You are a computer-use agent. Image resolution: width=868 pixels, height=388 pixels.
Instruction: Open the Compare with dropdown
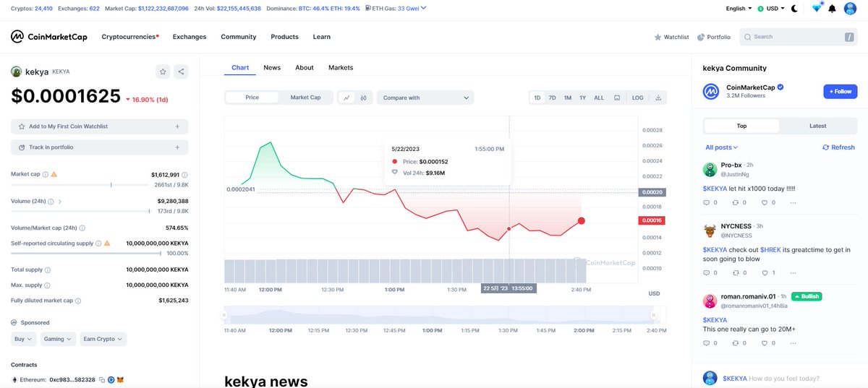click(x=425, y=98)
